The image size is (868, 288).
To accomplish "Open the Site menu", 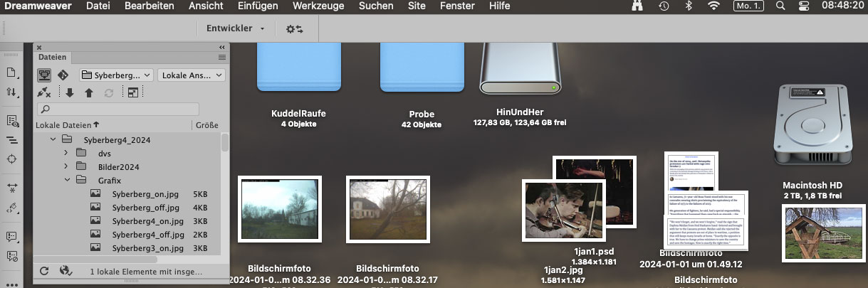I will click(x=417, y=6).
